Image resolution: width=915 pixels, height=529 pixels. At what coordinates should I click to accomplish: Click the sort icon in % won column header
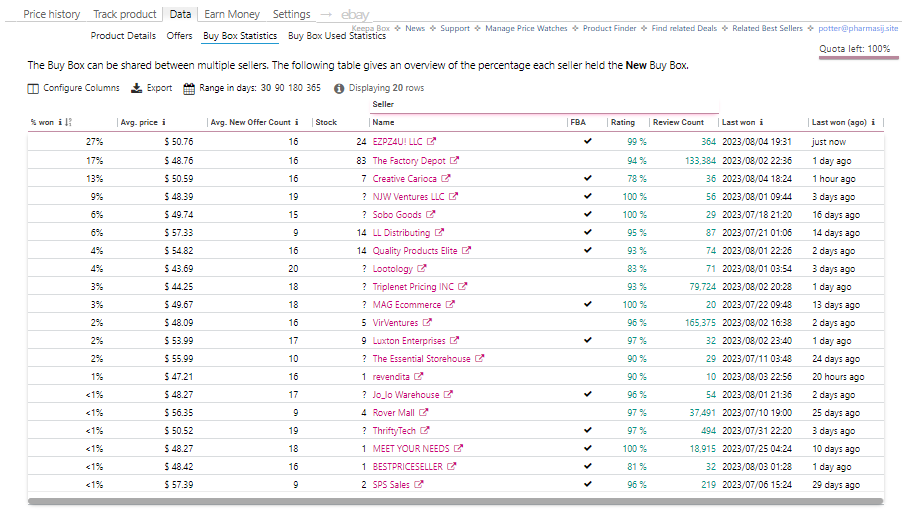(x=69, y=123)
